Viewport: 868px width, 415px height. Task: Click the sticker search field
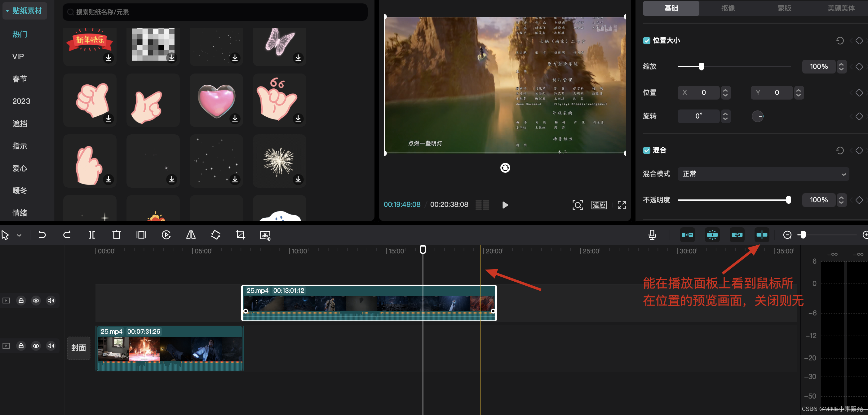click(x=215, y=12)
